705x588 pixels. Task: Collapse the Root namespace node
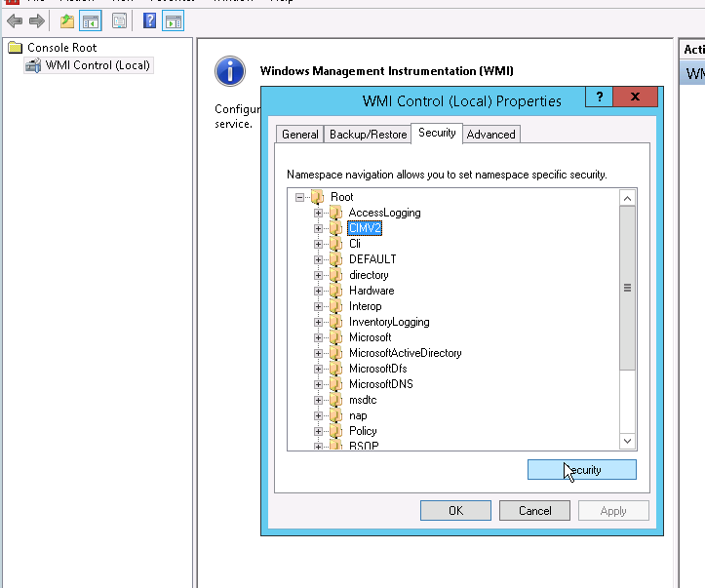[300, 197]
